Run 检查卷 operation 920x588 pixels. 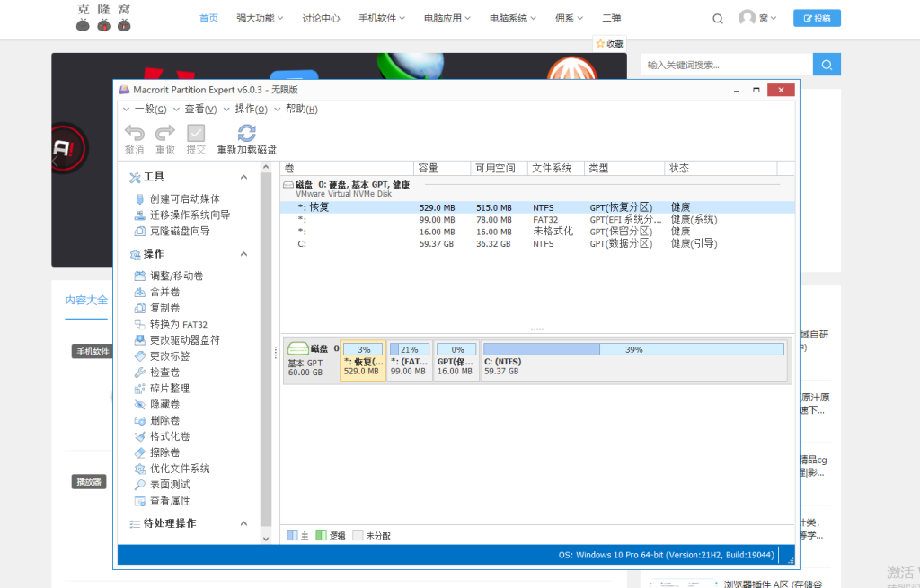point(156,373)
